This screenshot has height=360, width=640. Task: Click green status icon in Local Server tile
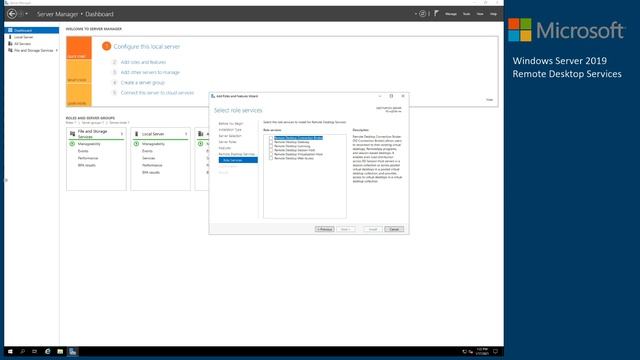pos(136,144)
